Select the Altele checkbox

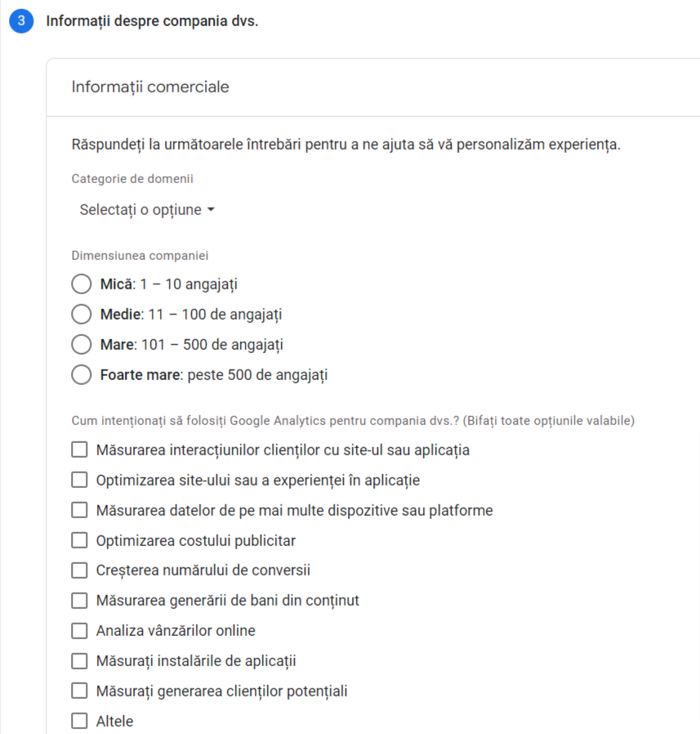(79, 720)
